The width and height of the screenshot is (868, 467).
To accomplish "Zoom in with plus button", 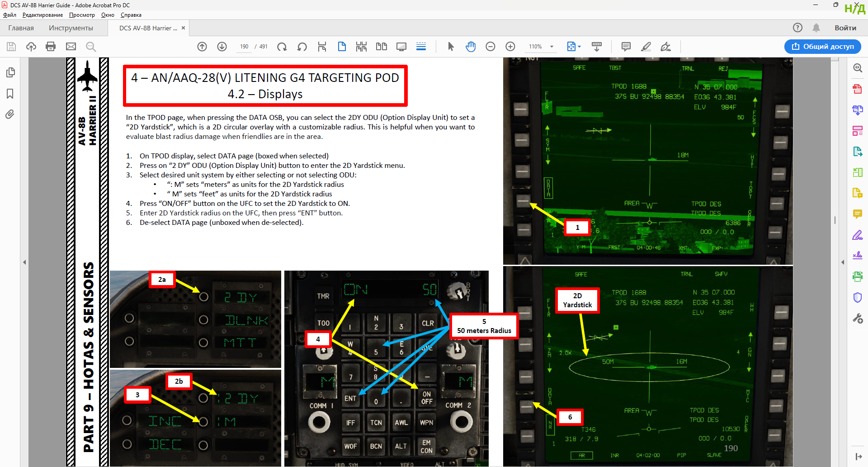I will 510,47.
